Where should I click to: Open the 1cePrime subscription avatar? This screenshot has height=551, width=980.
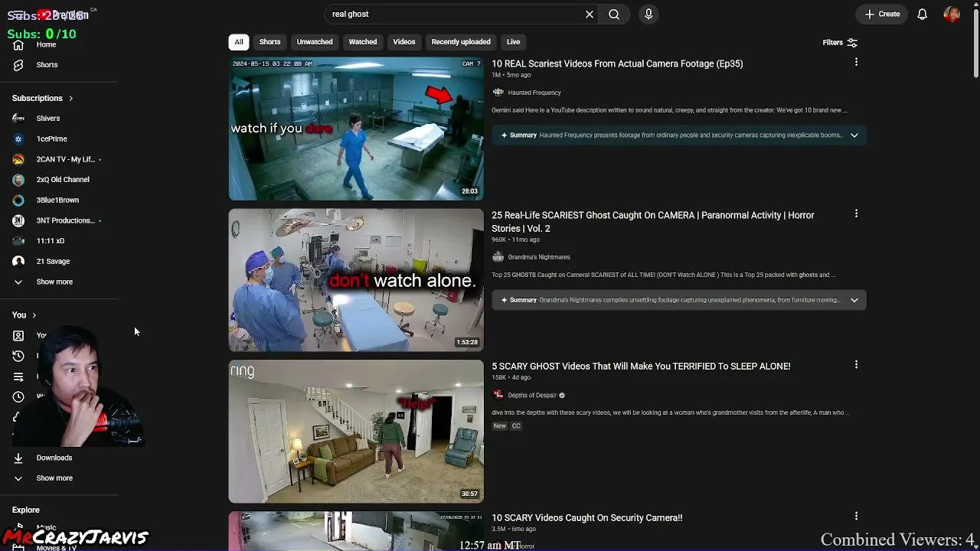[18, 139]
